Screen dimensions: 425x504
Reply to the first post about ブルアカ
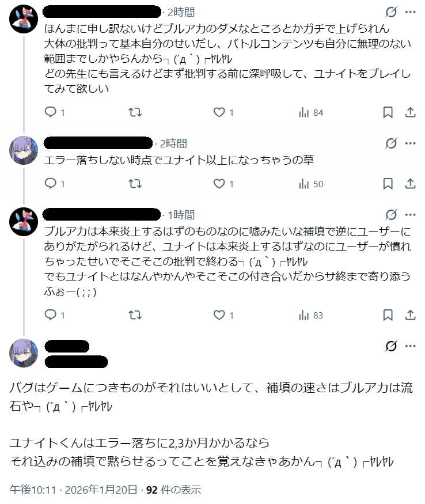(51, 112)
